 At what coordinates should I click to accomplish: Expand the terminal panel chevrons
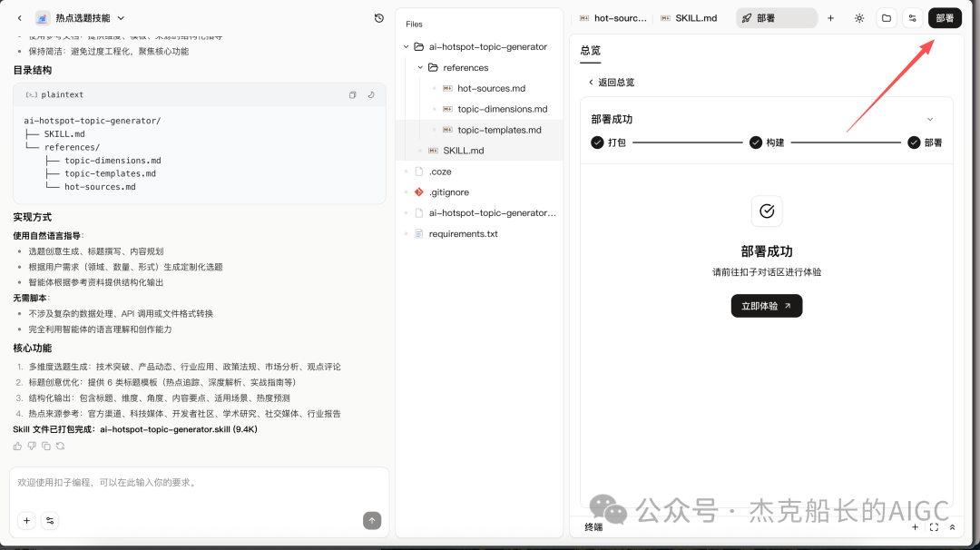[952, 527]
